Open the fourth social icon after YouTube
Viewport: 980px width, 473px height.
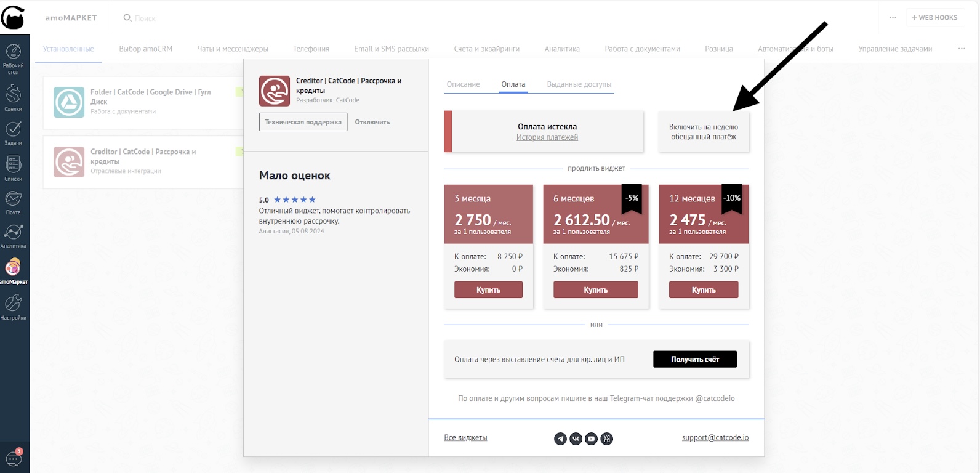click(x=606, y=439)
